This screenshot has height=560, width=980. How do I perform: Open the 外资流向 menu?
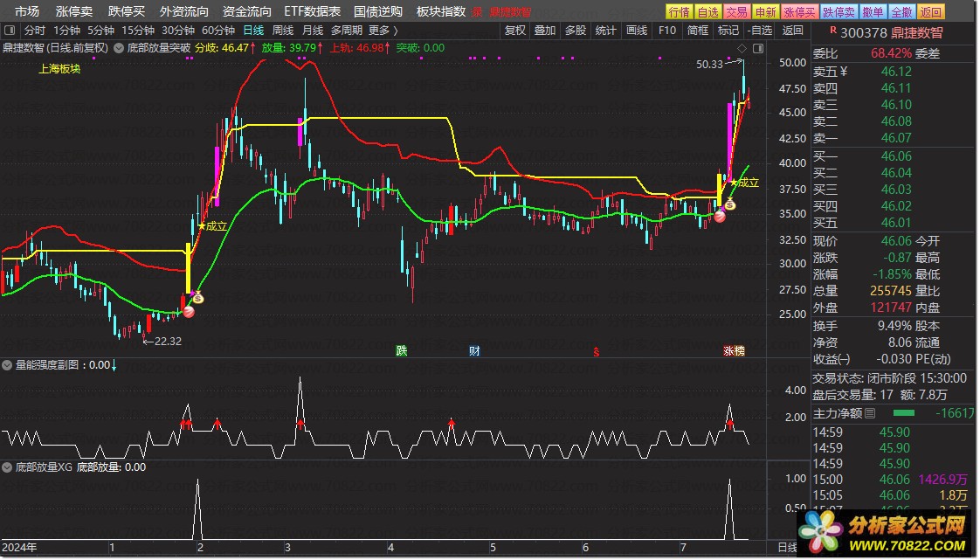pos(184,11)
